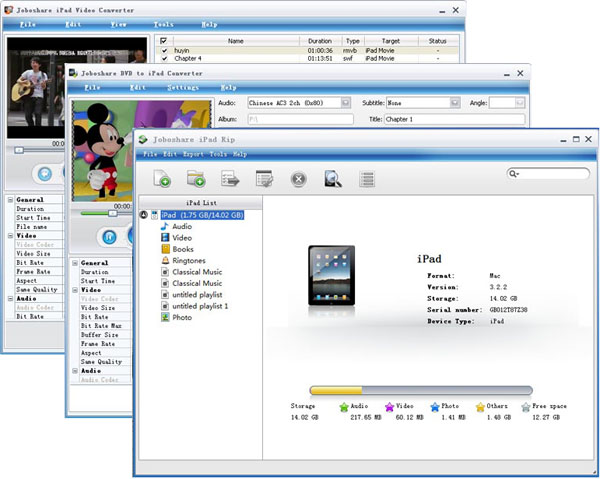The width and height of the screenshot is (600, 479).
Task: Click the green Audio star legend icon
Action: 344,407
